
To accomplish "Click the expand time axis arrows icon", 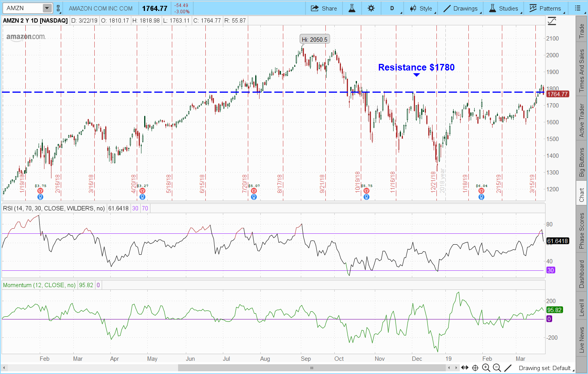I will pyautogui.click(x=465, y=368).
